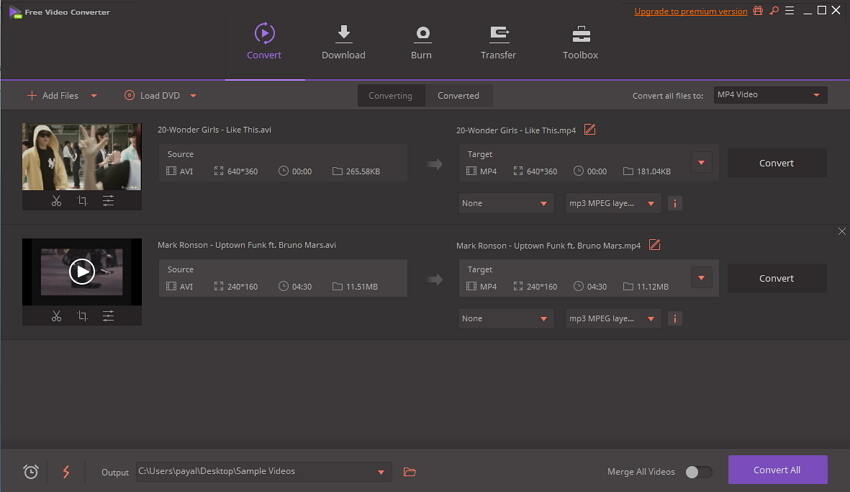Viewport: 850px width, 492px height.
Task: Click the Convert All button
Action: pyautogui.click(x=777, y=470)
